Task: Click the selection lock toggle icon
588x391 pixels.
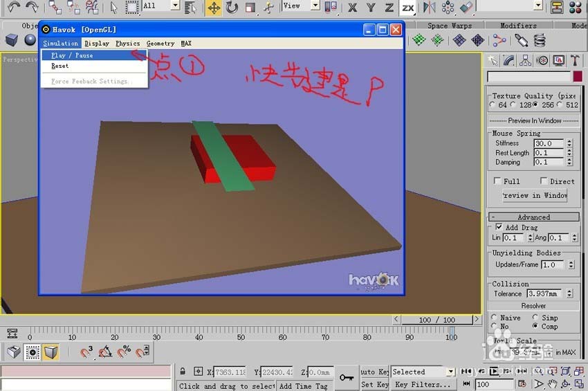Action: 183,372
